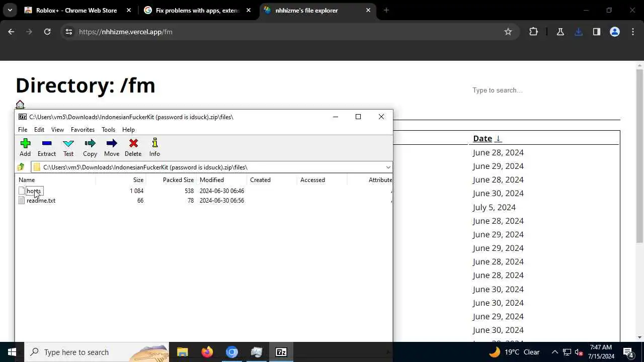This screenshot has width=644, height=362.
Task: Select the readme.txt file icon
Action: tap(22, 201)
